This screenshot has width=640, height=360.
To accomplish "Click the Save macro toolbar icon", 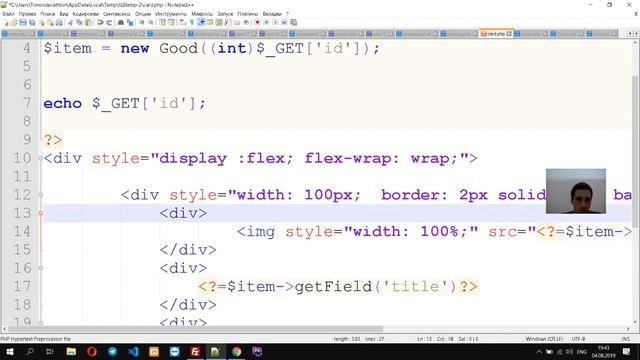I will tap(293, 23).
